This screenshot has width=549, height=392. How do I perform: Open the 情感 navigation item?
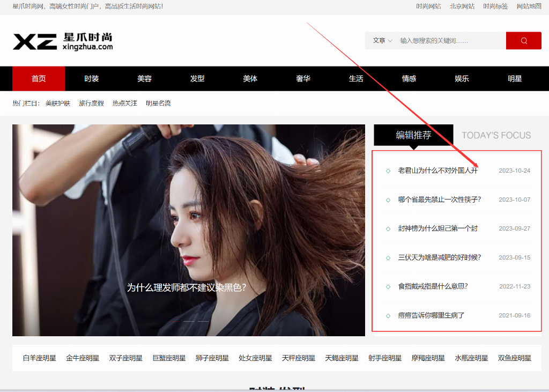point(409,78)
